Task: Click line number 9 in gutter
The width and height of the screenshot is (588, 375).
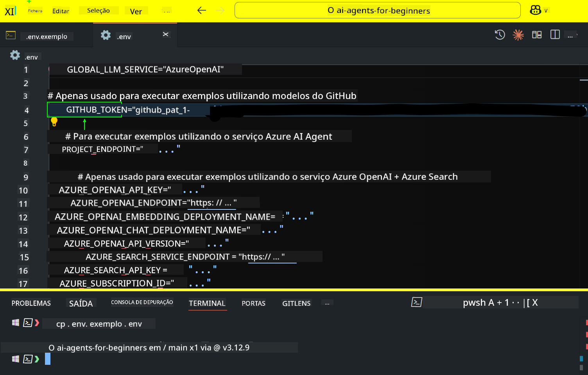Action: 26,177
